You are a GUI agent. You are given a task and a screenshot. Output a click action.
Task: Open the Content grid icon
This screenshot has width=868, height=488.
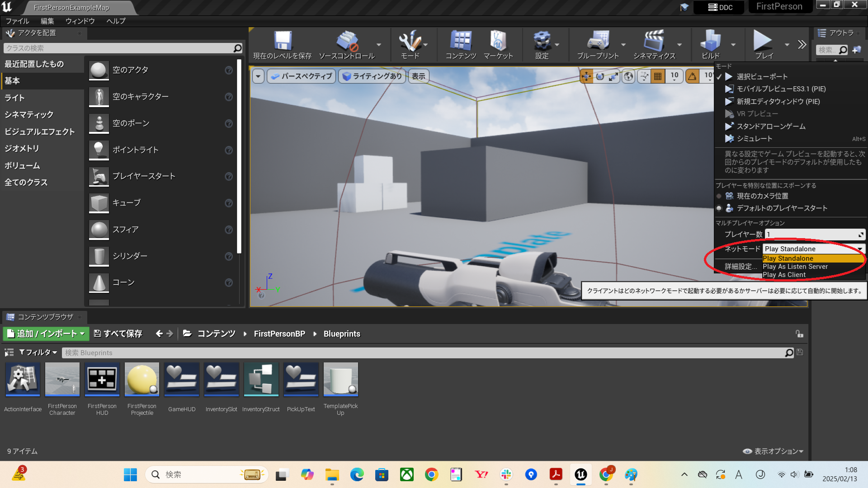click(461, 41)
